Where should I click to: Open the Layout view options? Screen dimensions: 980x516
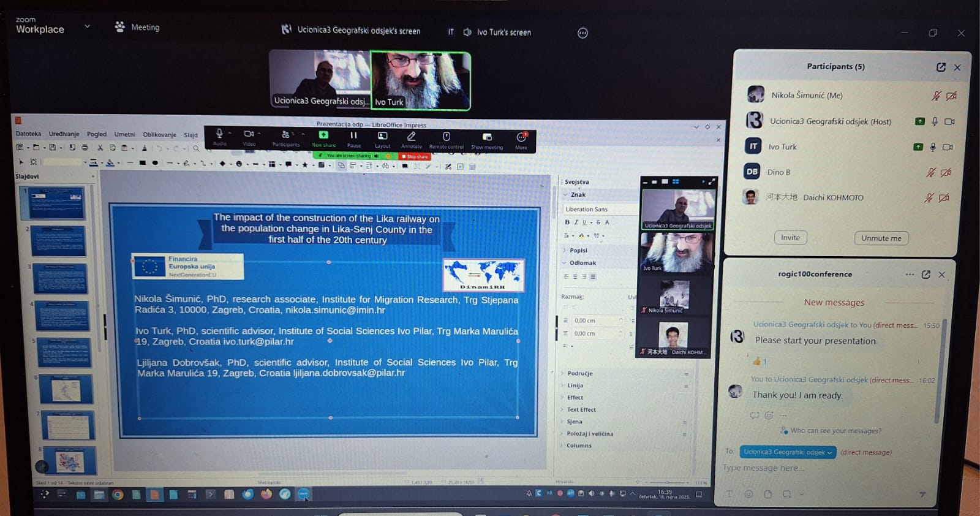(383, 137)
